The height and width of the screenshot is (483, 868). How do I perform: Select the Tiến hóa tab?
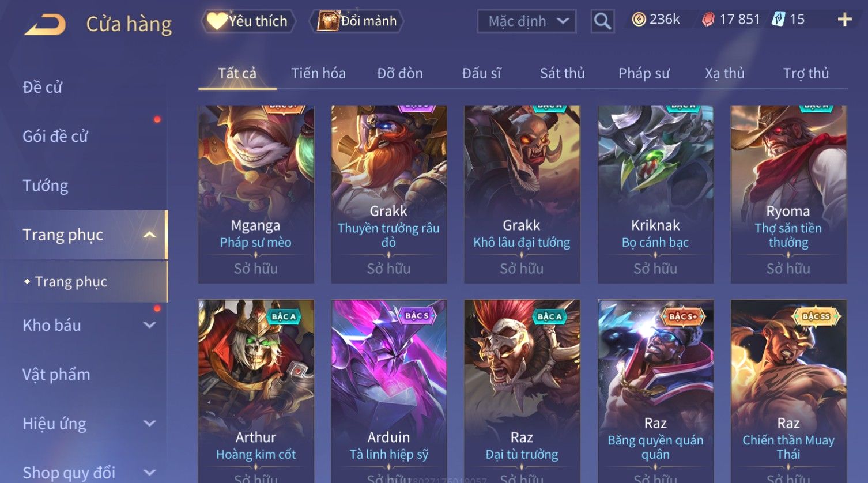(318, 73)
